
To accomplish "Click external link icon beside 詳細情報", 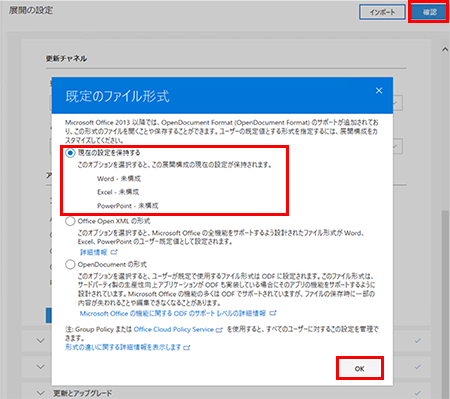I will (114, 252).
